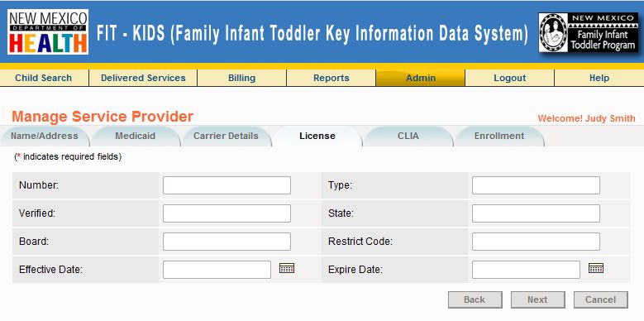Switch to the Name/Address tab
Image resolution: width=644 pixels, height=321 pixels.
(x=45, y=136)
